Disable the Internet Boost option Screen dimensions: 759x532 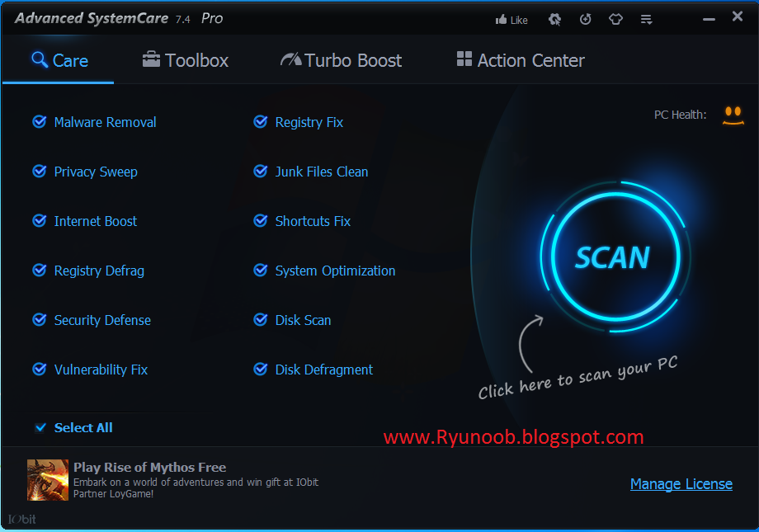point(40,220)
